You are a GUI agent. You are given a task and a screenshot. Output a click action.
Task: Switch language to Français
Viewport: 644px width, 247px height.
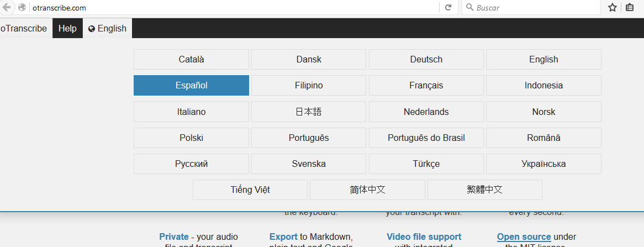click(x=426, y=86)
